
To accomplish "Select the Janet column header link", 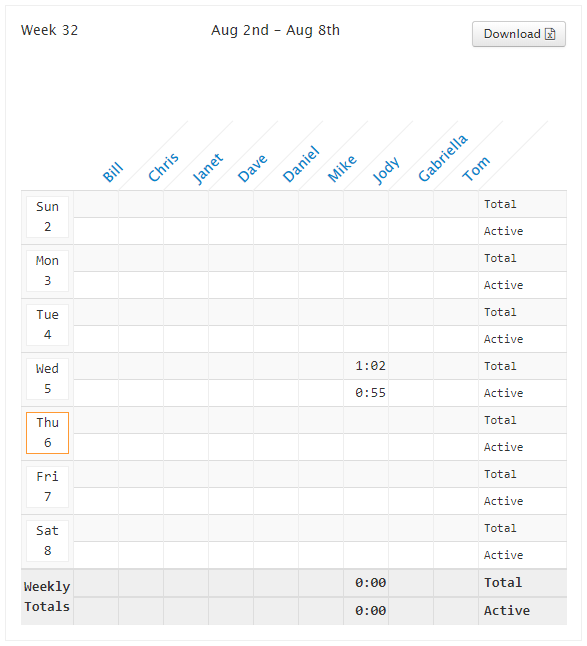I will pos(208,168).
